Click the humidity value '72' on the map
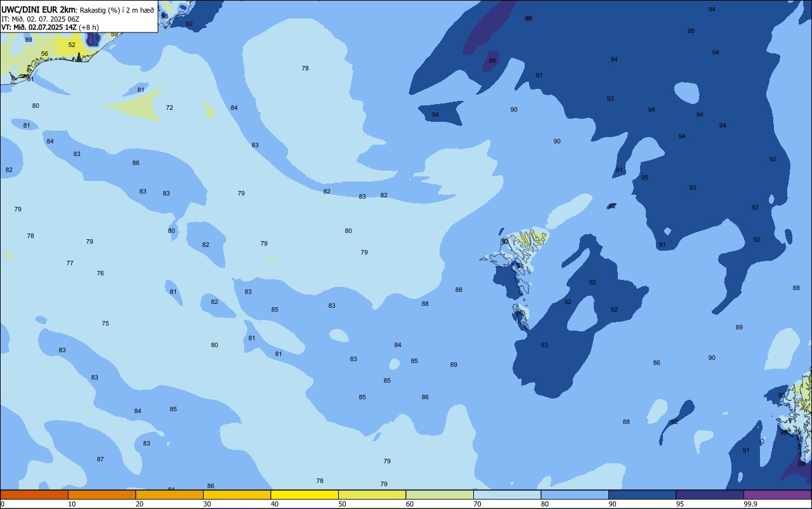Viewport: 812px width, 509px height. [169, 108]
